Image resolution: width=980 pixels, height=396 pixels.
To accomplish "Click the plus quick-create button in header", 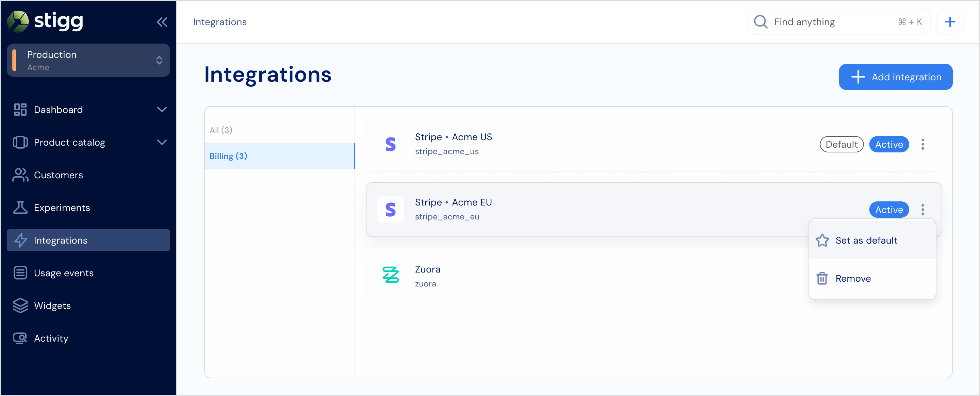I will [950, 22].
